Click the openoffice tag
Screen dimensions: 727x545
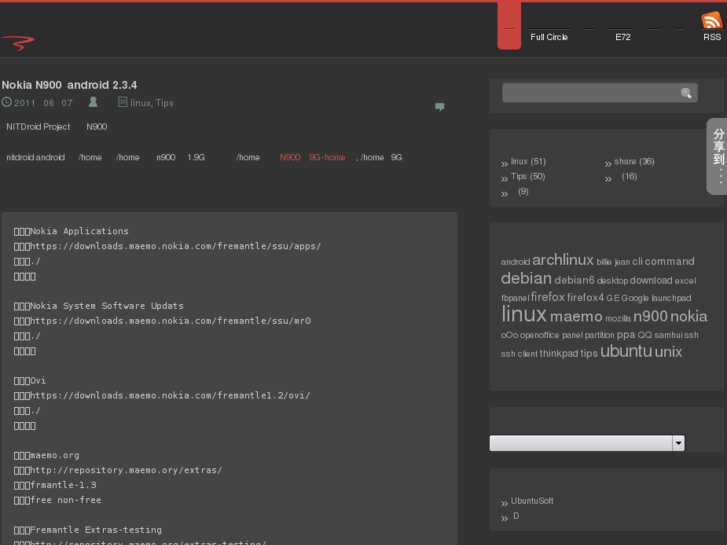[539, 335]
